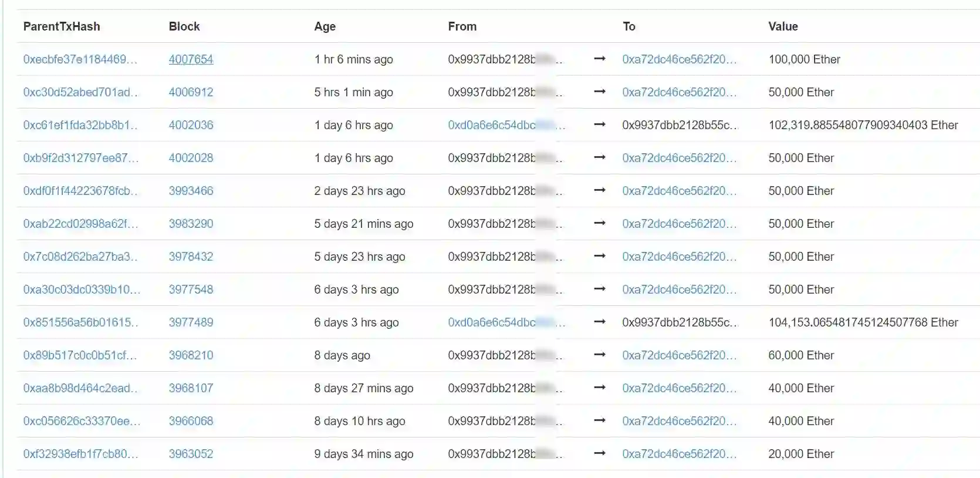This screenshot has height=478, width=980.
Task: Open transaction 0x89b517c0c0b51cf
Action: pos(80,355)
